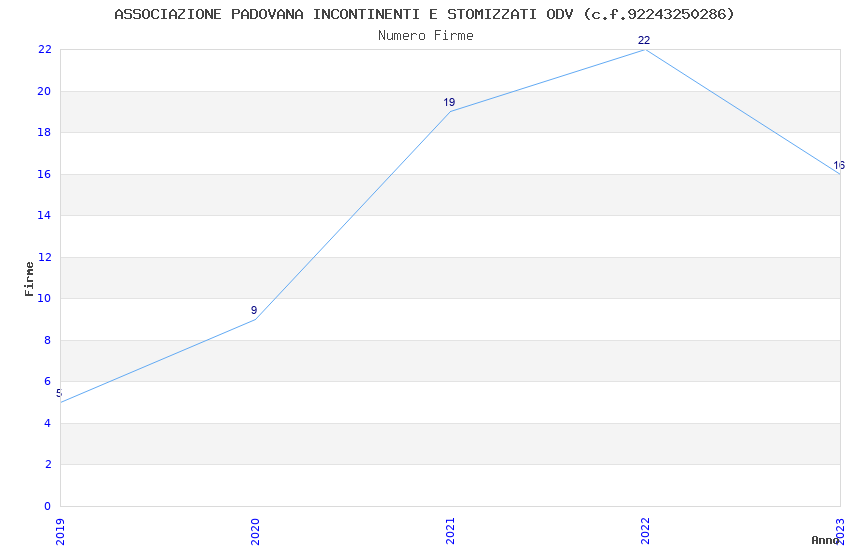Click the data label '19' on line
850x550 pixels.
coord(449,102)
